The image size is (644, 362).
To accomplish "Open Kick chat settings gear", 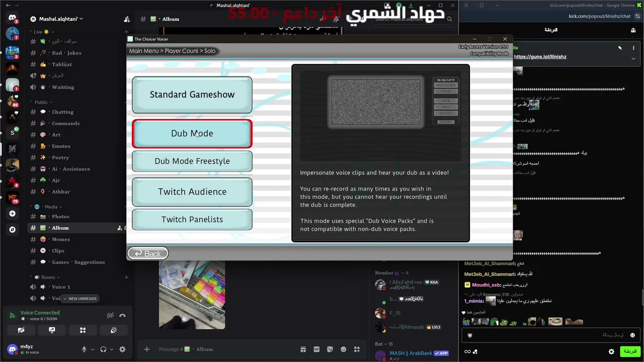I will click(x=611, y=351).
